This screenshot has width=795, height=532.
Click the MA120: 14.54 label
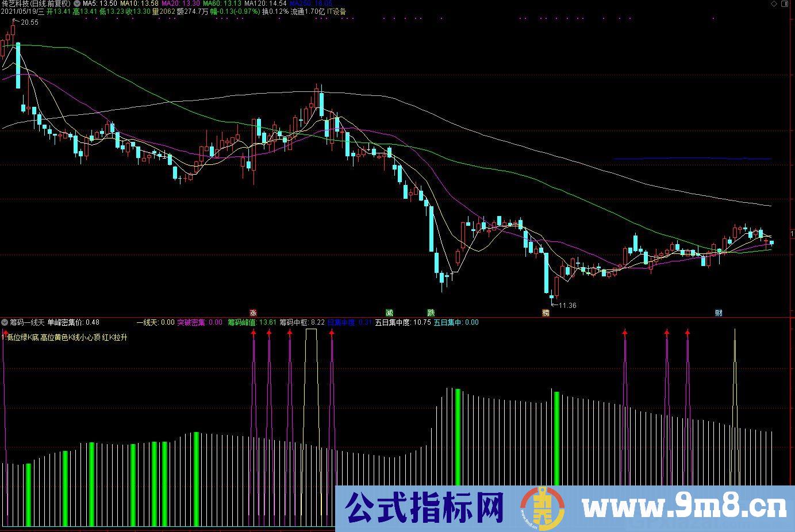pos(266,3)
